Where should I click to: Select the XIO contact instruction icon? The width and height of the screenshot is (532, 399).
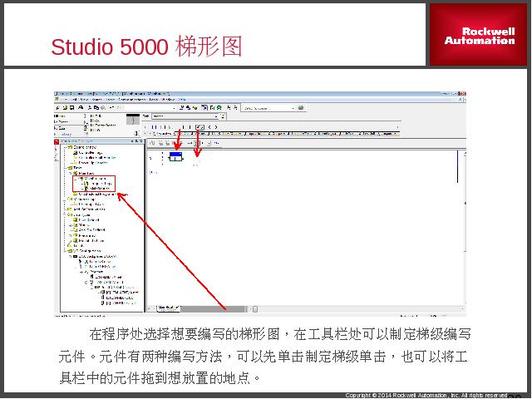point(191,127)
